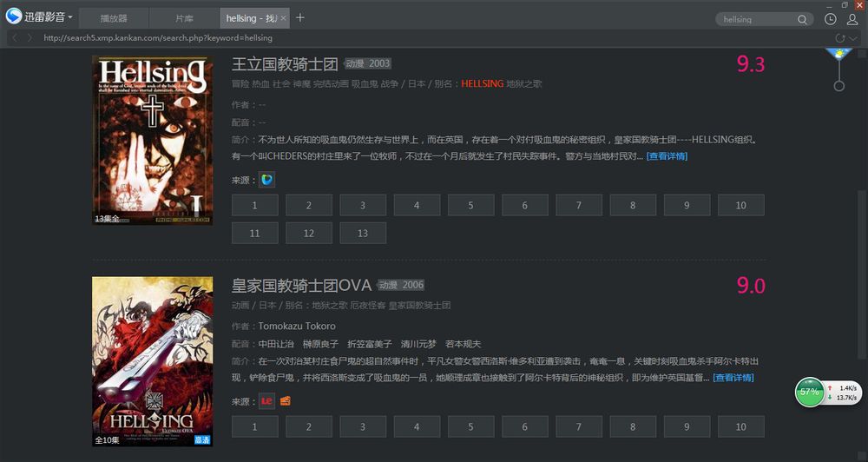
Task: Click the 动漫 2003 category tag
Action: pos(368,63)
